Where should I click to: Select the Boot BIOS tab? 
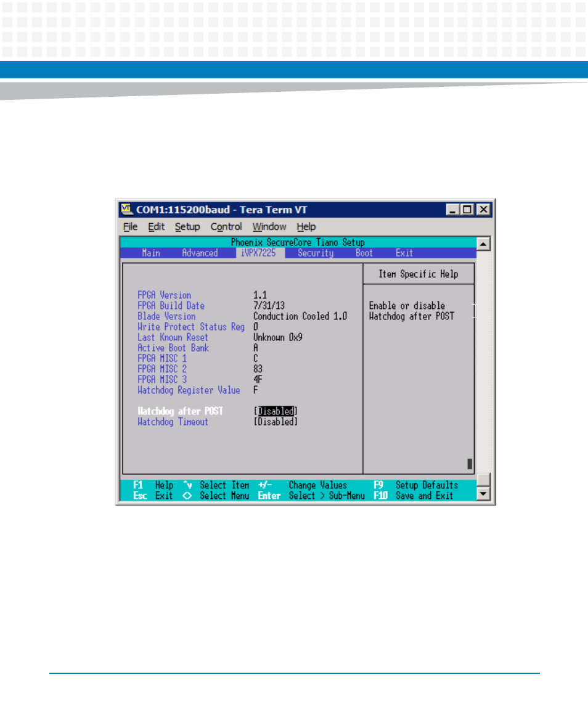(x=364, y=253)
